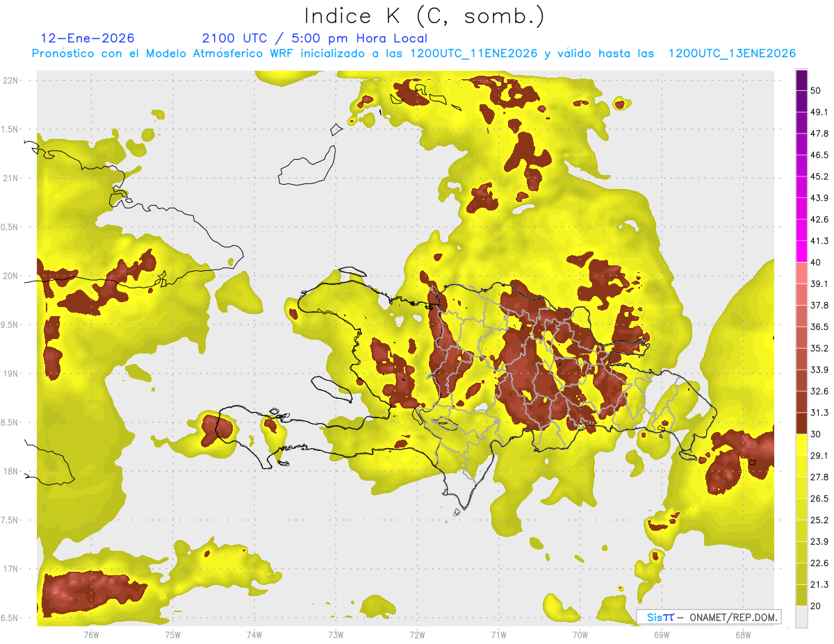Click the "68W" longitude label
Image resolution: width=834 pixels, height=644 pixels.
pos(743,634)
